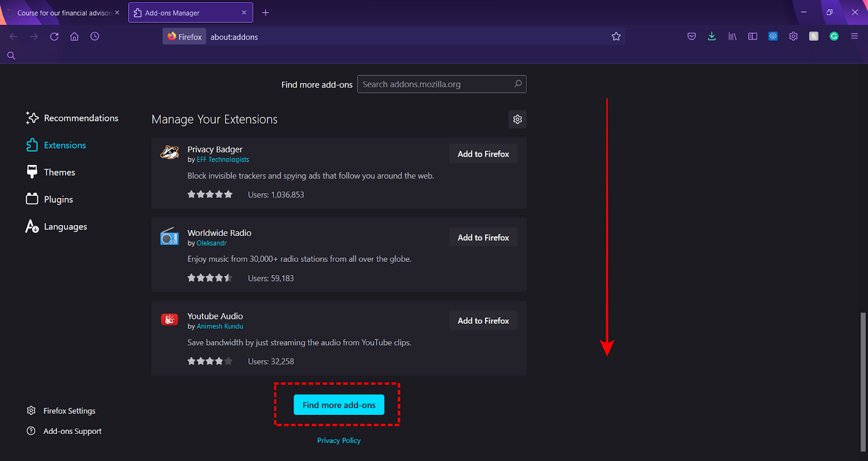Open EFF Technologists author link

pos(223,159)
